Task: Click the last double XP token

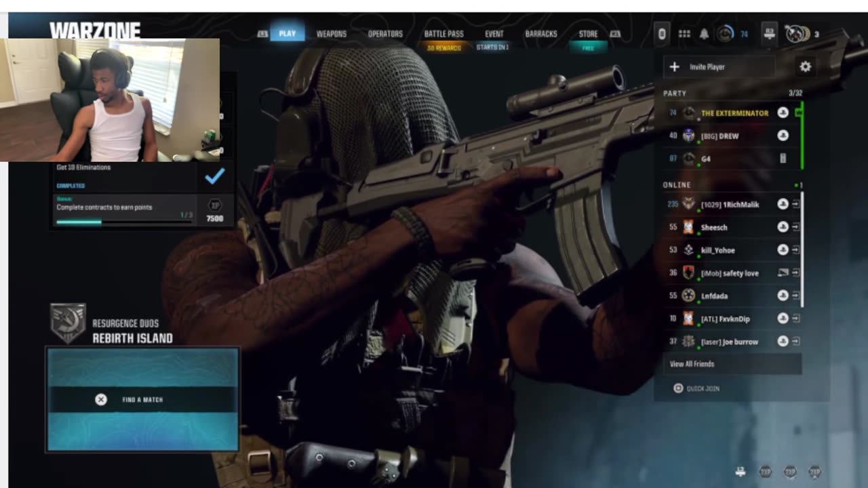Action: (814, 471)
